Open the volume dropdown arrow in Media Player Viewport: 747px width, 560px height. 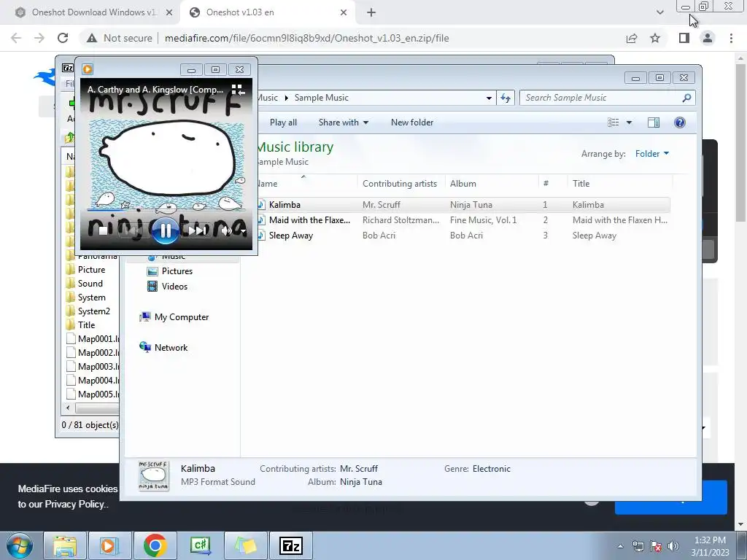[243, 231]
